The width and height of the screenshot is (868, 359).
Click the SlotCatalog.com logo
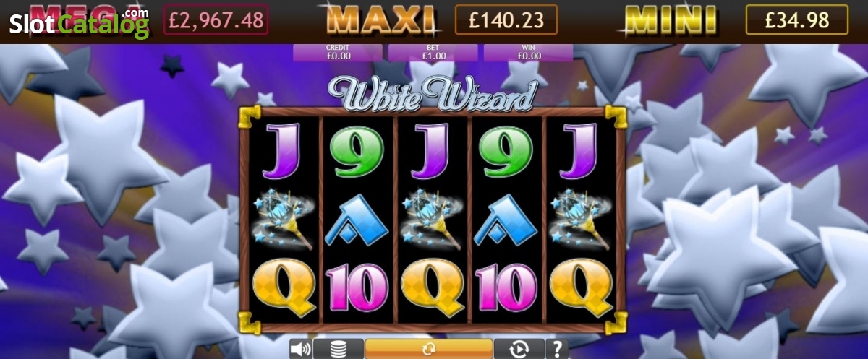[79, 23]
